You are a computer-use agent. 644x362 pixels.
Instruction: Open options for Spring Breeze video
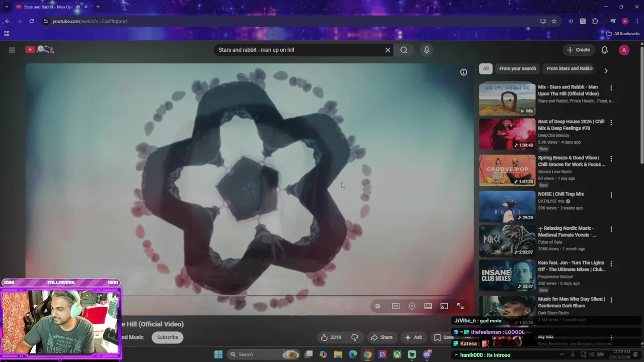click(x=611, y=158)
